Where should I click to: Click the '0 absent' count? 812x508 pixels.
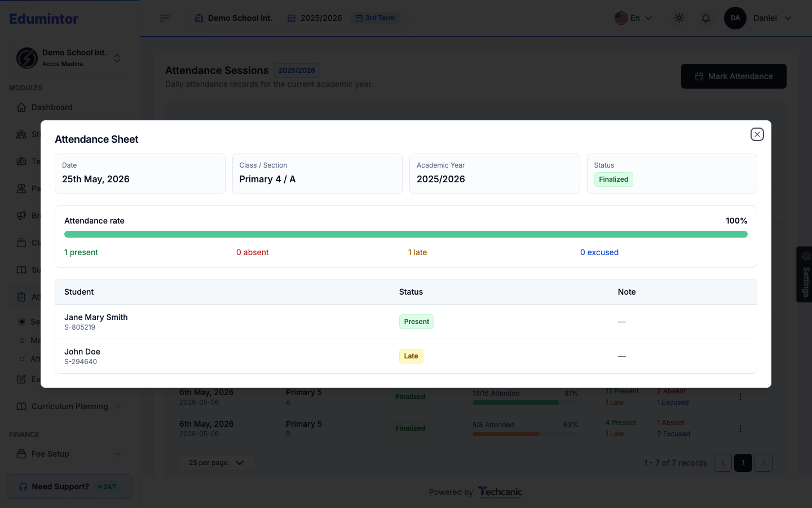coord(253,252)
